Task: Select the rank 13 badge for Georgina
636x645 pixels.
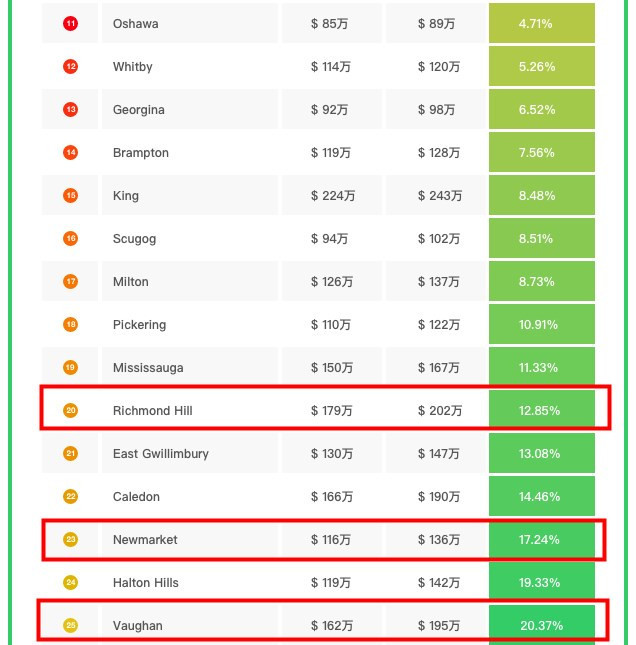Action: (70, 109)
